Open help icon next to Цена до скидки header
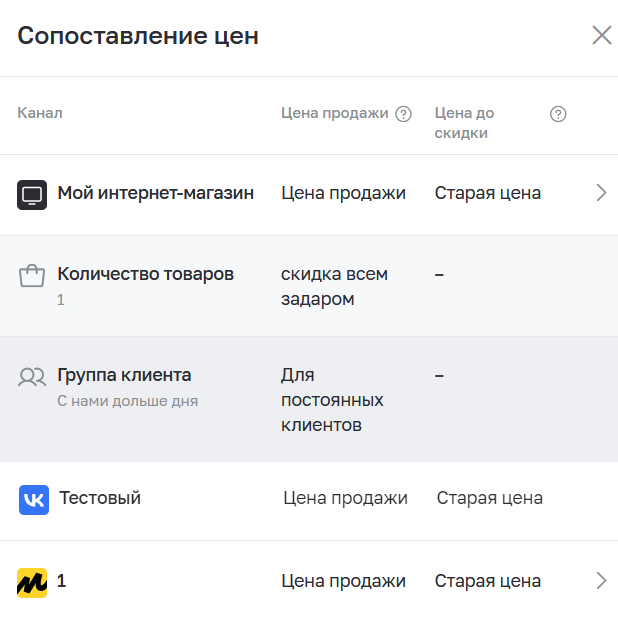 point(558,114)
